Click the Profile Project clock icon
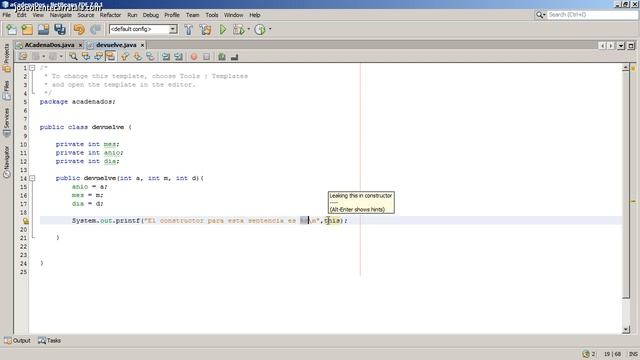 tap(260, 29)
